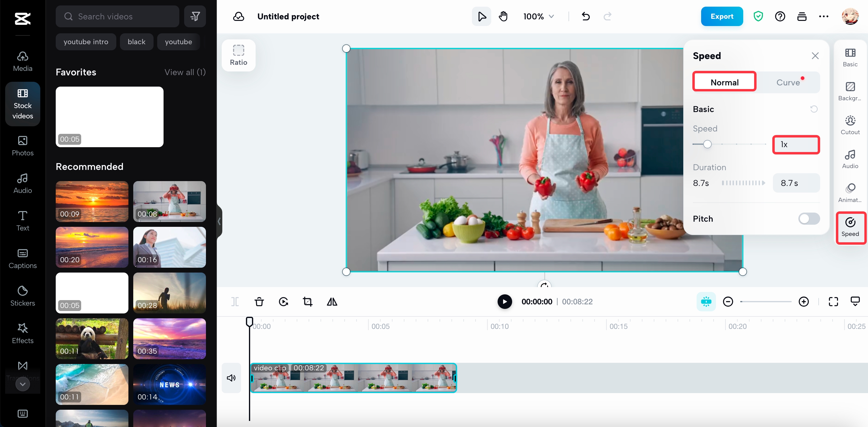868x427 pixels.
Task: Expand the sidebar with down chevron
Action: click(x=23, y=384)
